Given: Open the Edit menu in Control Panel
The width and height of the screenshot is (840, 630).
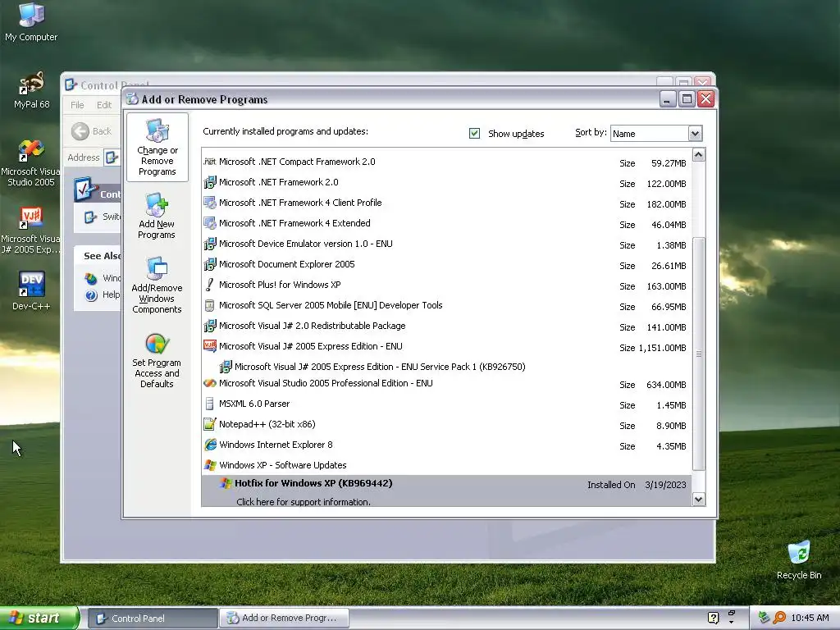Looking at the screenshot, I should click(x=104, y=105).
